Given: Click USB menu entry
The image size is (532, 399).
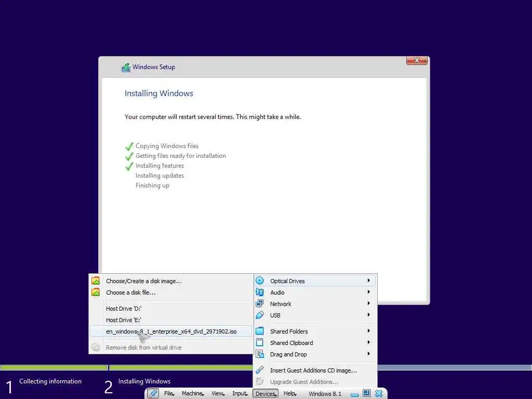Looking at the screenshot, I should [x=315, y=315].
